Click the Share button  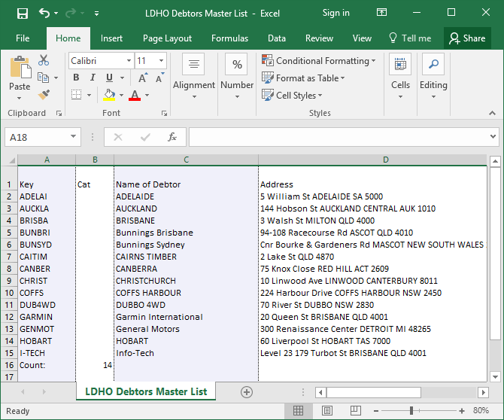pyautogui.click(x=467, y=38)
